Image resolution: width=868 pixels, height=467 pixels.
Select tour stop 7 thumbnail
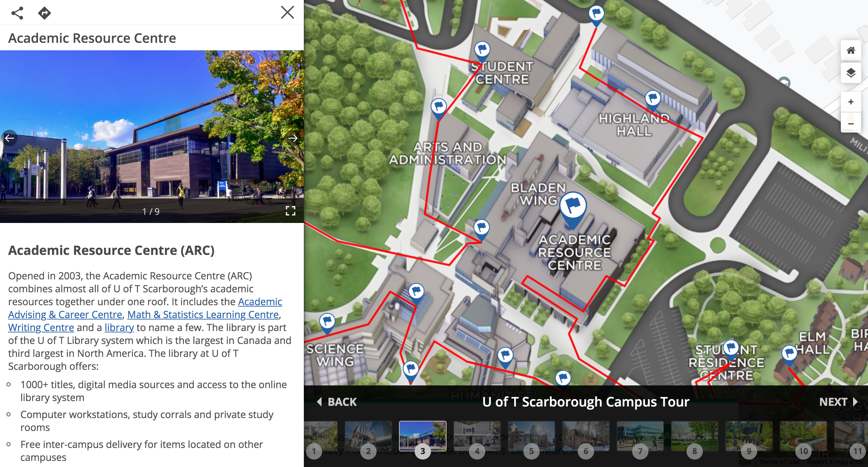[x=640, y=436]
